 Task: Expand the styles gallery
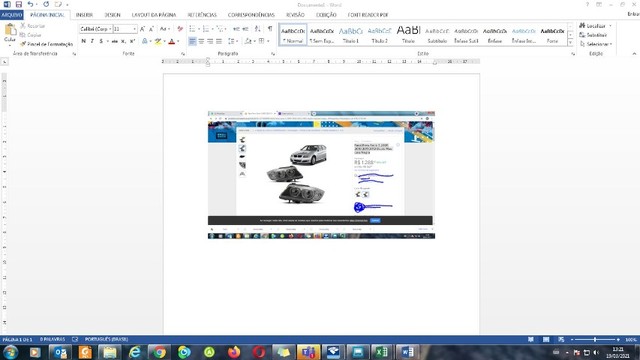click(x=570, y=42)
